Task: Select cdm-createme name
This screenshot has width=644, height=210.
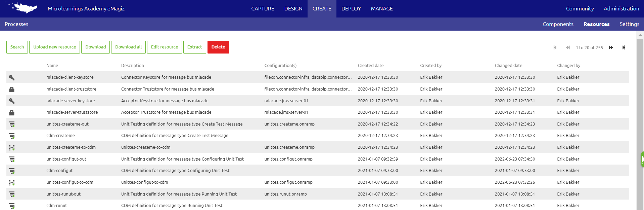Action: coord(60,136)
